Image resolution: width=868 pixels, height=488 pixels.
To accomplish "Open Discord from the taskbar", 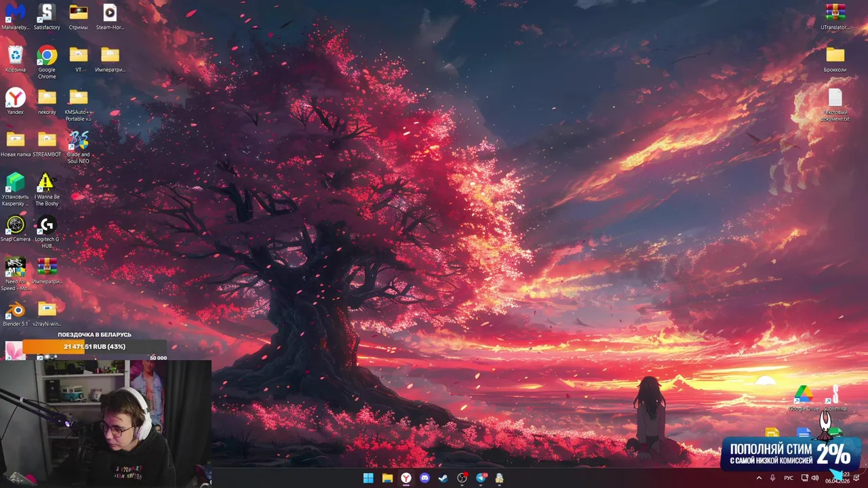I will (425, 478).
